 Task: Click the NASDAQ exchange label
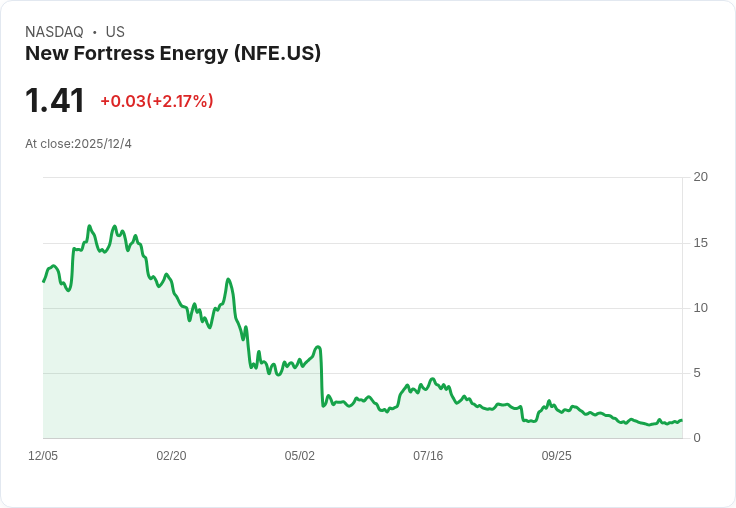[54, 32]
